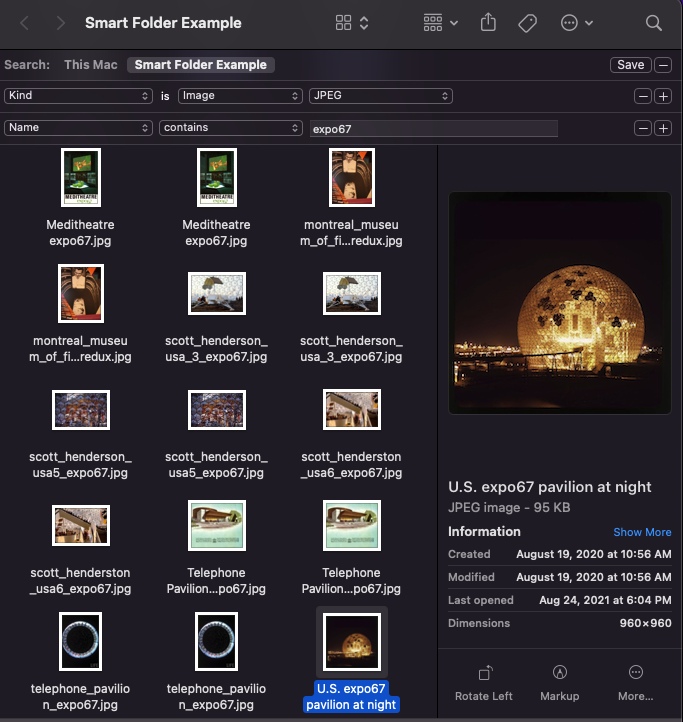This screenshot has width=683, height=722.
Task: Expand the JPEG format dropdown
Action: [x=380, y=96]
